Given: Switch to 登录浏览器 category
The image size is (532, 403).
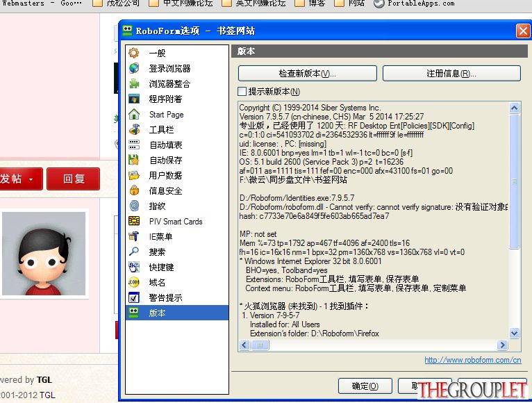Looking at the screenshot, I should coord(177,68).
